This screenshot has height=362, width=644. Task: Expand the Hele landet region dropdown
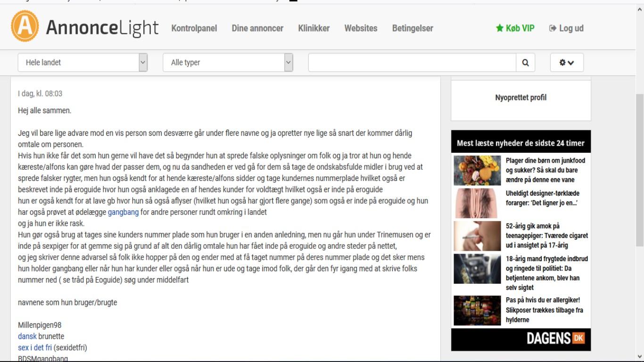[83, 62]
